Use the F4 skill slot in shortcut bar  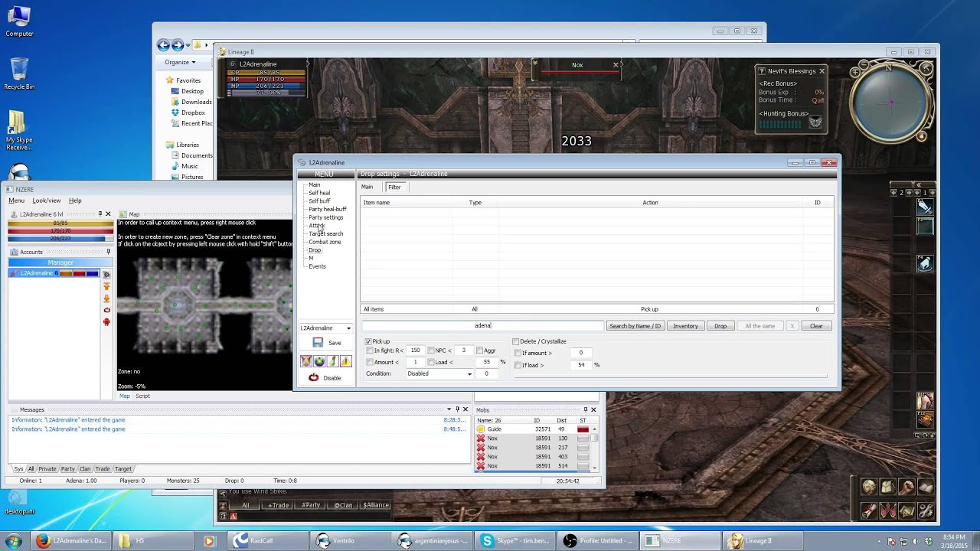click(x=925, y=263)
